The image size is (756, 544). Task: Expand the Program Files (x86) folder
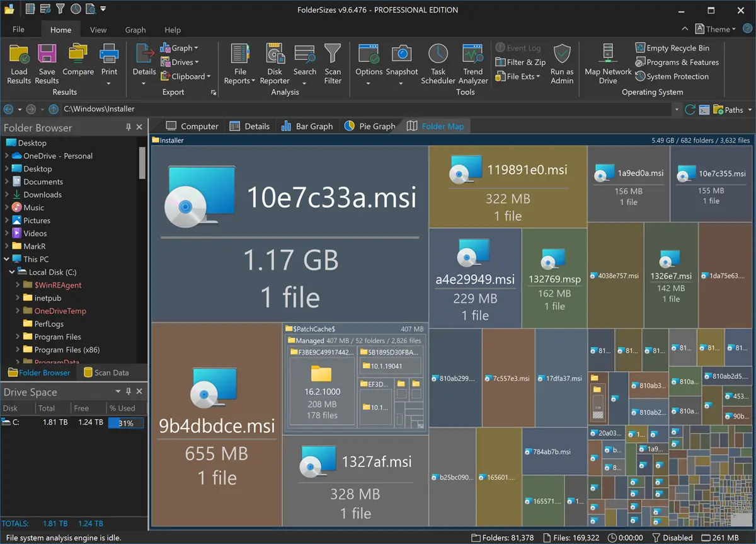point(18,350)
